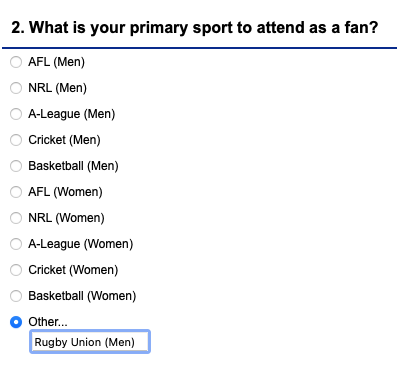Select the Basketball (Men) radio button
Screen dimensions: 397x377
point(16,166)
